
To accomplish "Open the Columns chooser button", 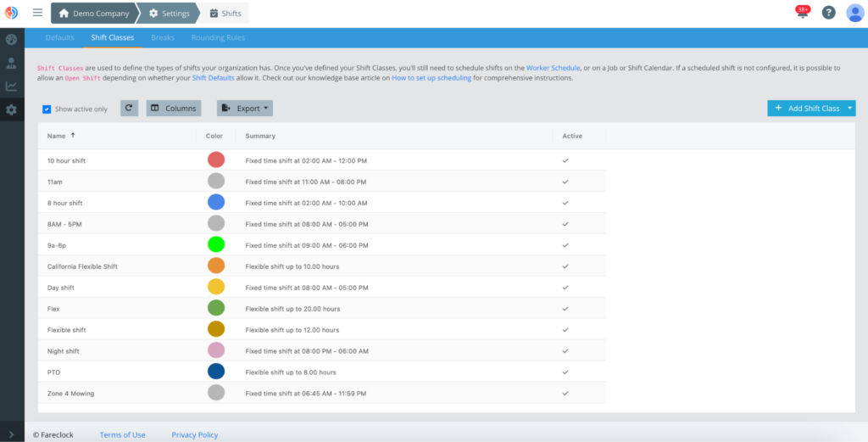I will 174,108.
